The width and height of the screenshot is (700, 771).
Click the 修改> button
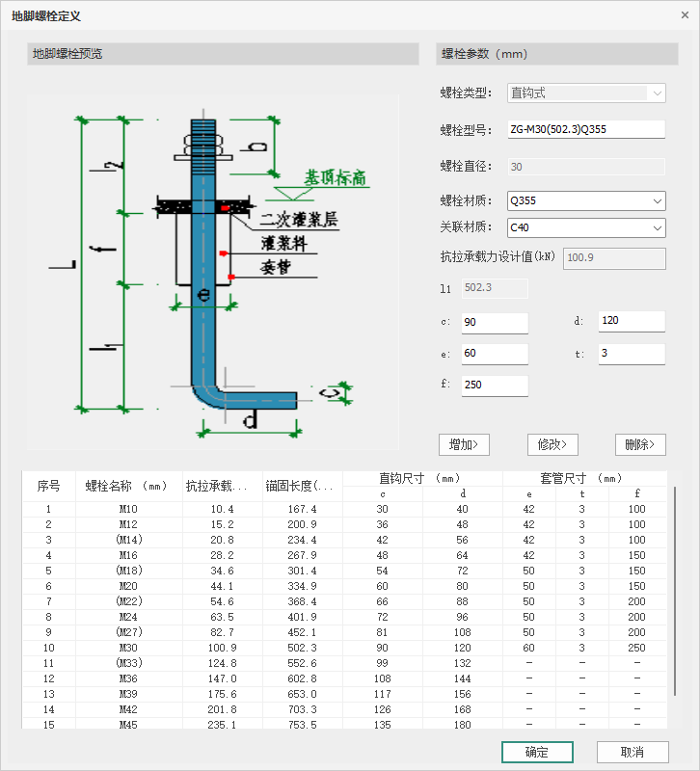pyautogui.click(x=552, y=444)
